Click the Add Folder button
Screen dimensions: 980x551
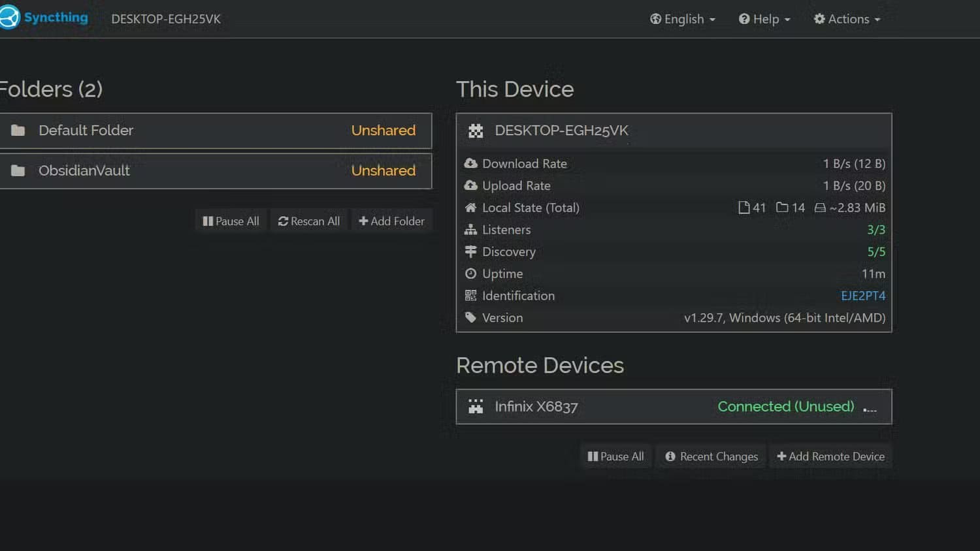click(392, 221)
